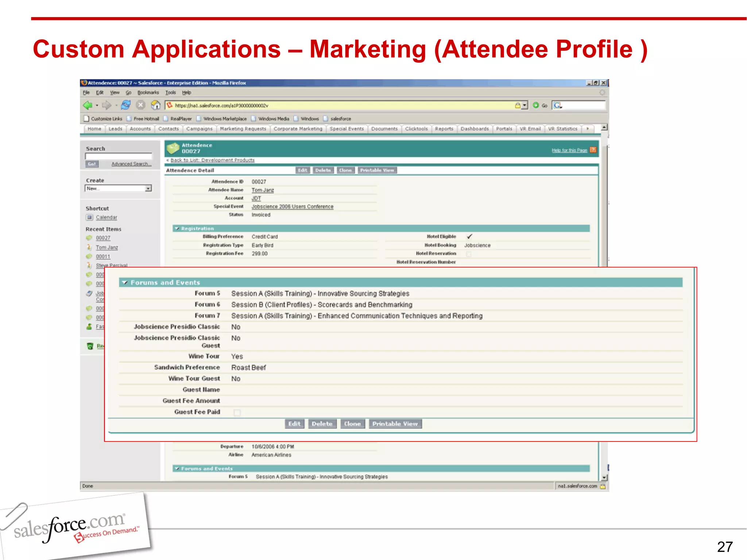Image resolution: width=747 pixels, height=560 pixels.
Task: Click the recent item 00027 icon
Action: [x=89, y=238]
